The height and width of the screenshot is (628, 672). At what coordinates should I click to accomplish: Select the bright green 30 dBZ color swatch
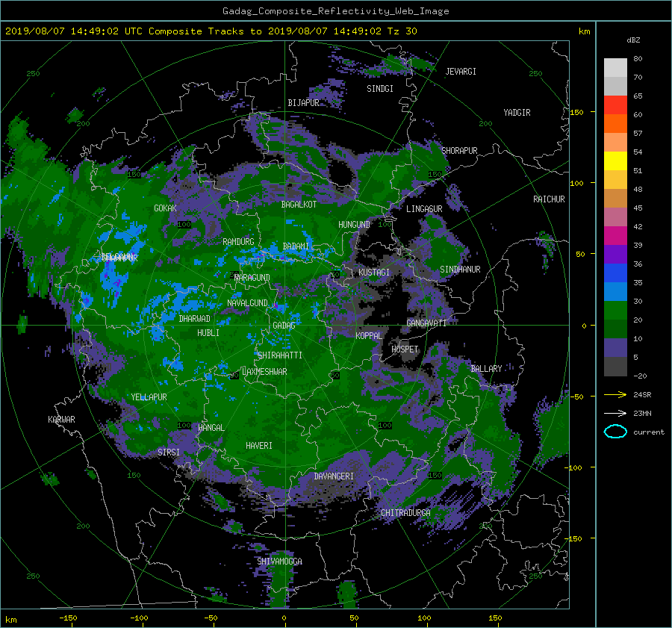pos(615,311)
